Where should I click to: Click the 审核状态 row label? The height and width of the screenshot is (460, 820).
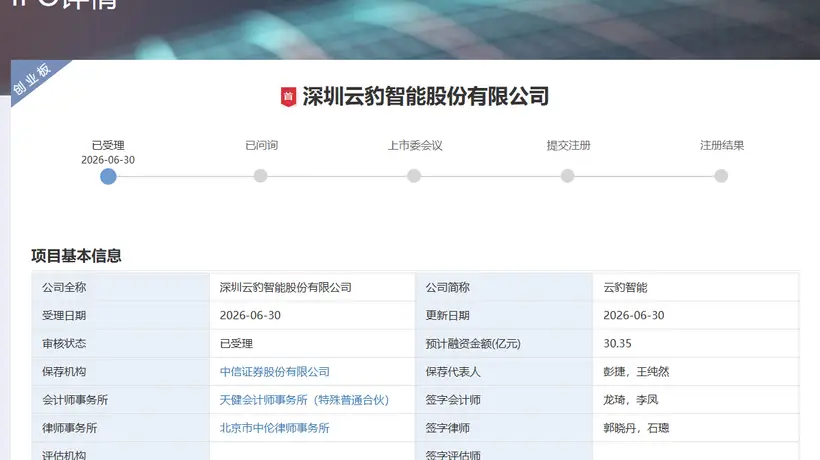tap(64, 343)
